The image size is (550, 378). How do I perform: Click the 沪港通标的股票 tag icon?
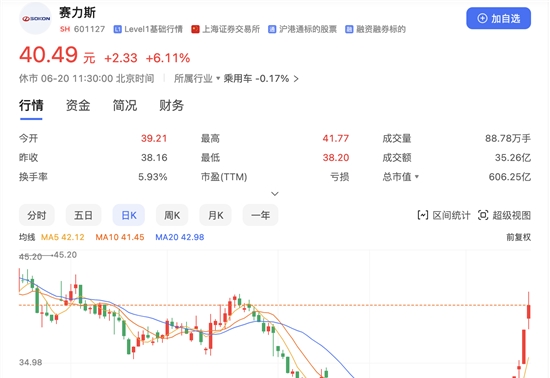coord(272,29)
